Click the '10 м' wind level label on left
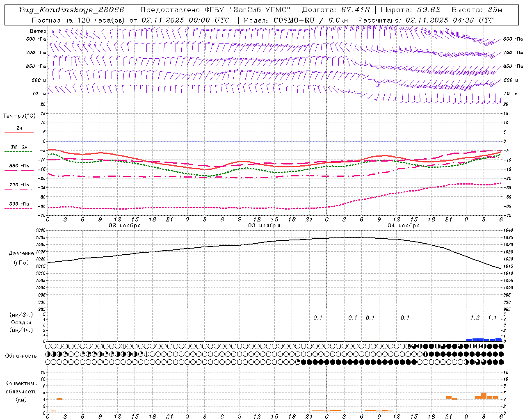The height and width of the screenshot is (420, 525). coord(39,94)
